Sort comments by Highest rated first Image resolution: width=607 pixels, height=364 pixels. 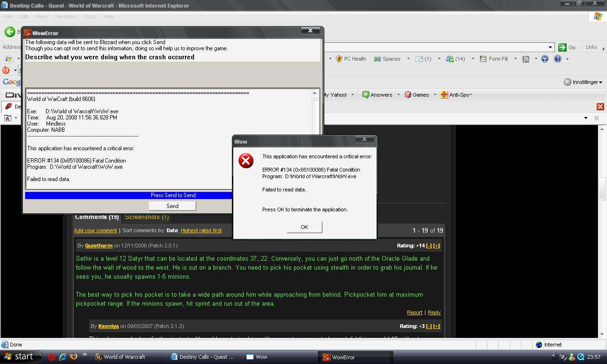[201, 230]
